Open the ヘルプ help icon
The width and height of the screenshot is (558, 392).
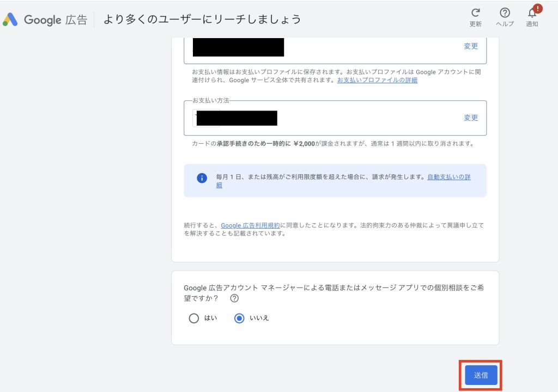pos(505,13)
